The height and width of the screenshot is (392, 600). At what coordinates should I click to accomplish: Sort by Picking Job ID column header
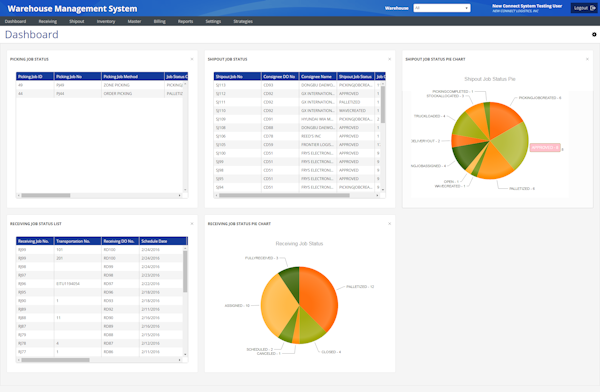click(x=35, y=77)
